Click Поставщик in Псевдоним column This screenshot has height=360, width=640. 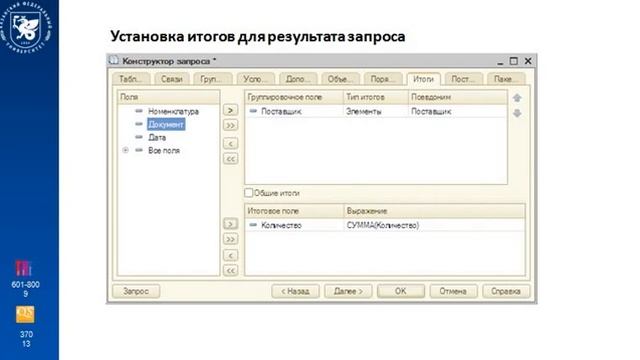(x=457, y=111)
